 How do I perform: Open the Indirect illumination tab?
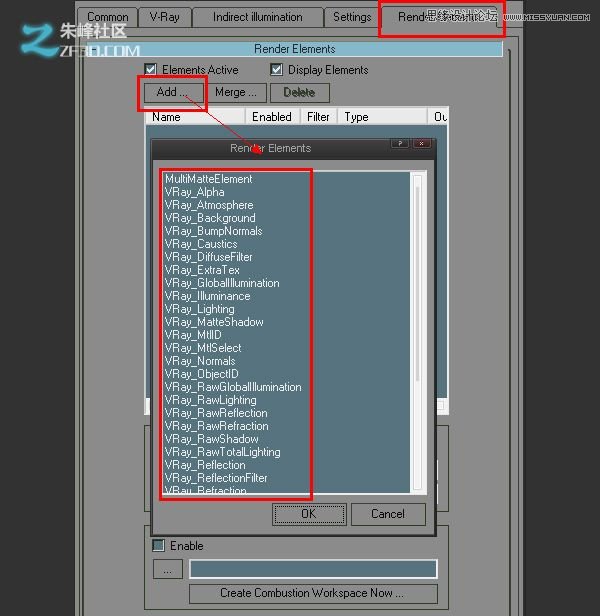[257, 17]
